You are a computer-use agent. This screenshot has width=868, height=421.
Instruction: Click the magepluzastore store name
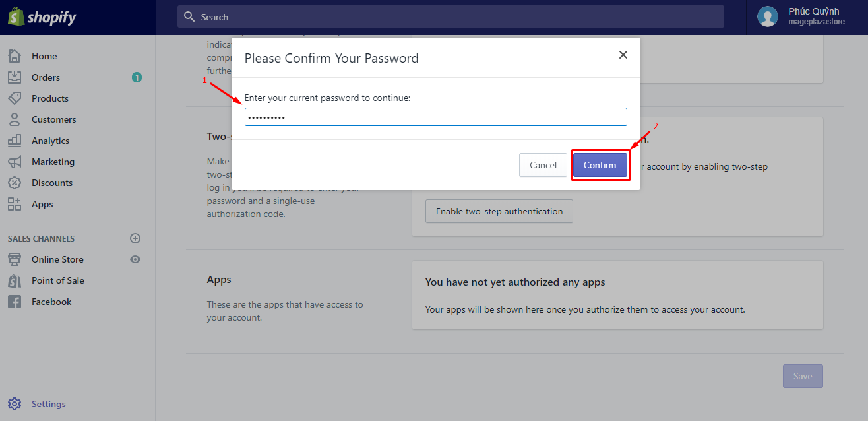click(x=817, y=22)
